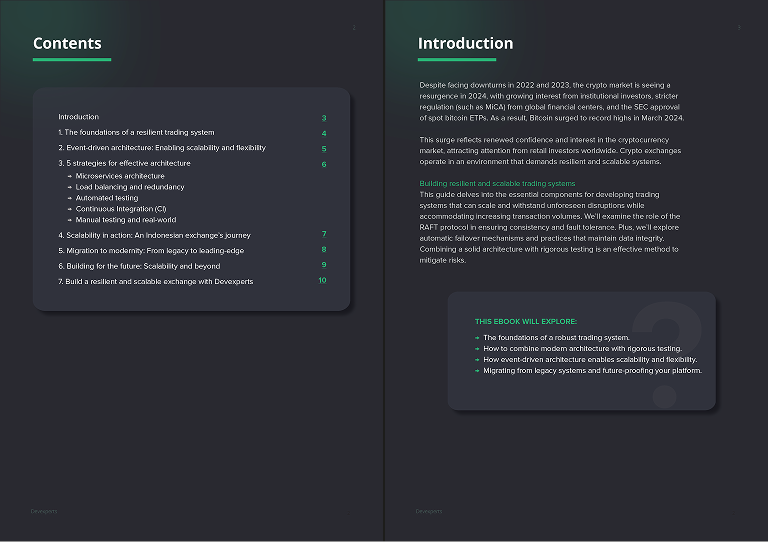Click arrow bullet before 'Migrating from legacy systems'
The width and height of the screenshot is (768, 542).
tap(477, 371)
